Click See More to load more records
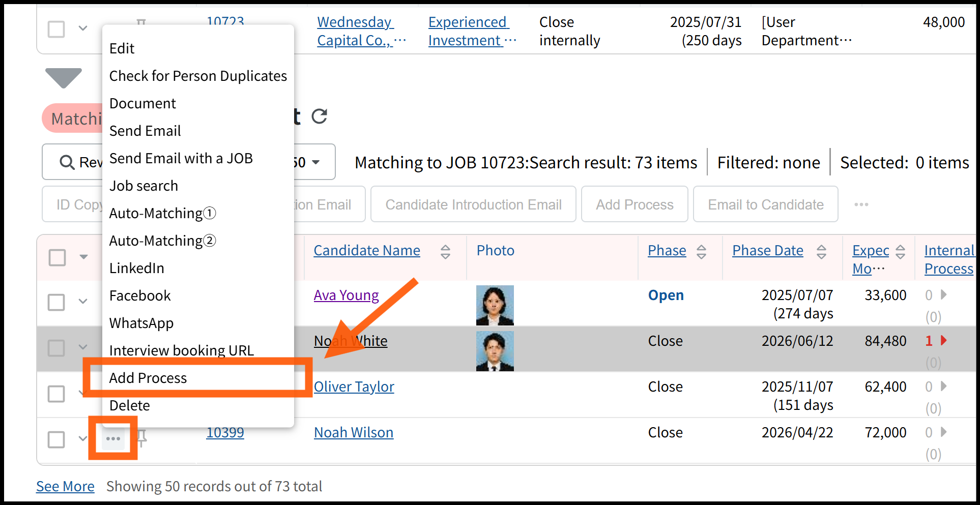Screen dimensions: 980x505 (x=65, y=486)
